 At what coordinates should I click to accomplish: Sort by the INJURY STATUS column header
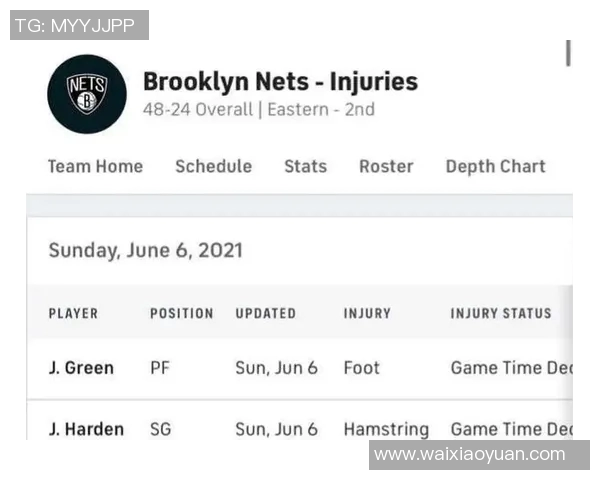coord(500,313)
